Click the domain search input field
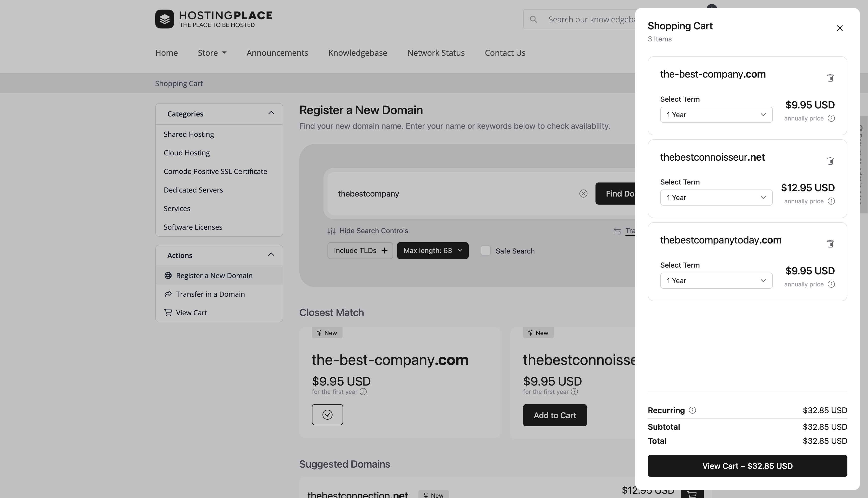The image size is (868, 498). coord(452,194)
